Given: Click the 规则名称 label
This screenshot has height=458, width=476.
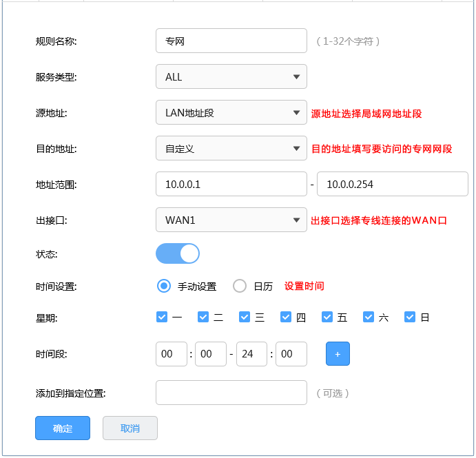Looking at the screenshot, I should tap(56, 41).
